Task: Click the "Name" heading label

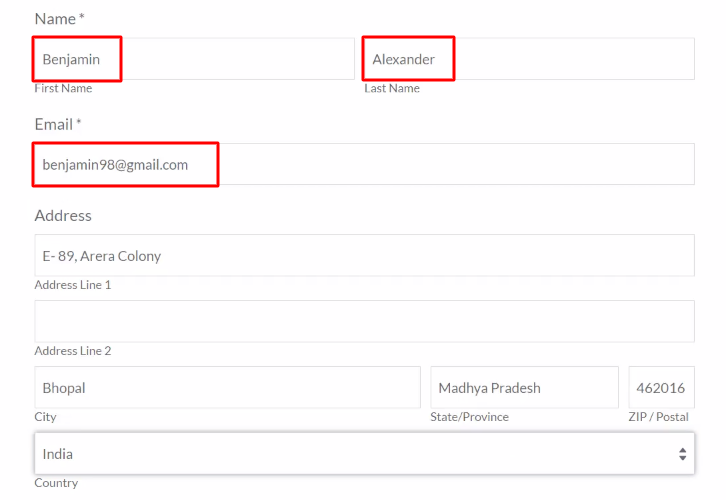Action: pyautogui.click(x=55, y=19)
